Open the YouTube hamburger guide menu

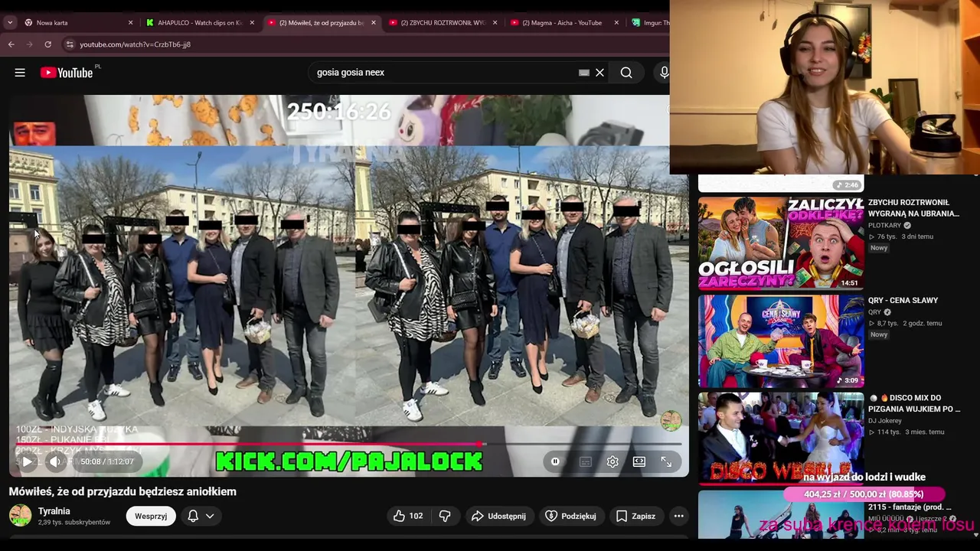coord(20,73)
